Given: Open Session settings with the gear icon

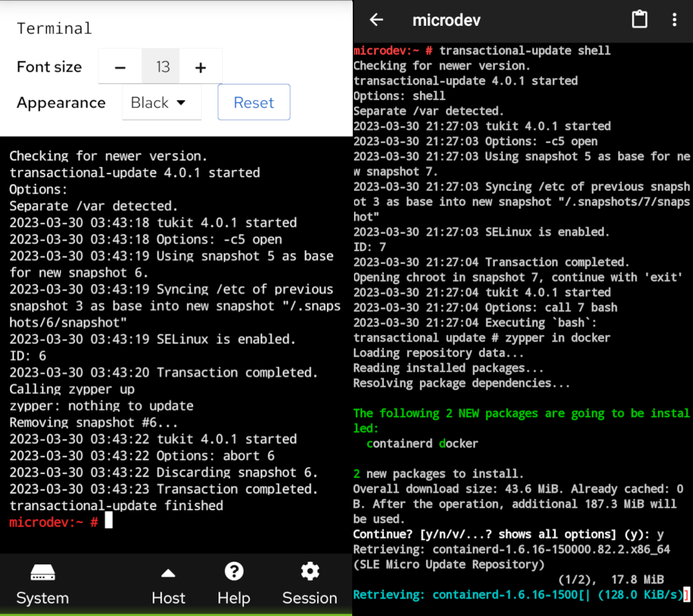Looking at the screenshot, I should (310, 571).
